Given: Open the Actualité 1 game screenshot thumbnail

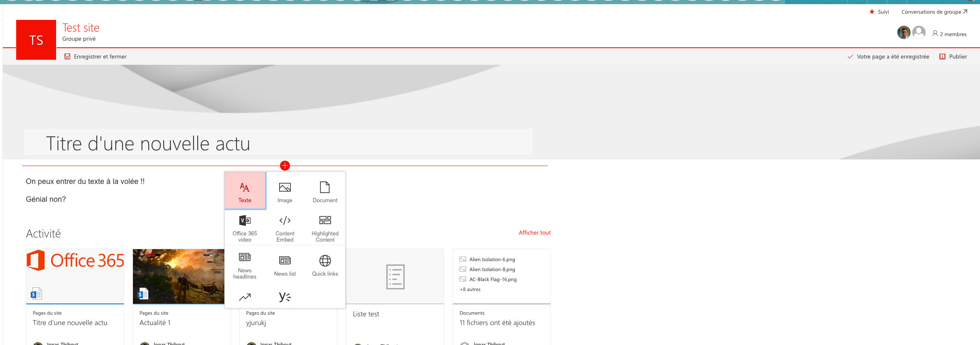Looking at the screenshot, I should pos(179,276).
